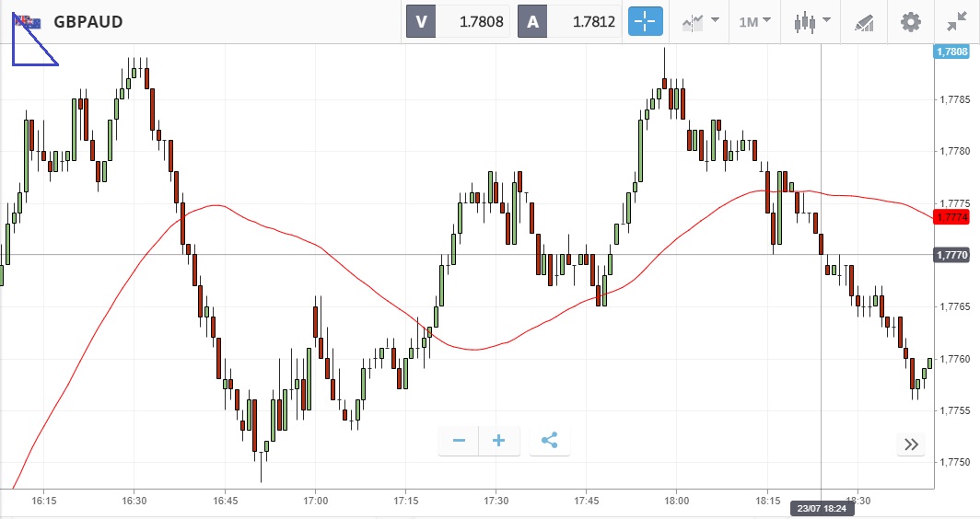Viewport: 980px width, 519px height.
Task: Jump to latest candles with double-chevron
Action: [x=911, y=444]
